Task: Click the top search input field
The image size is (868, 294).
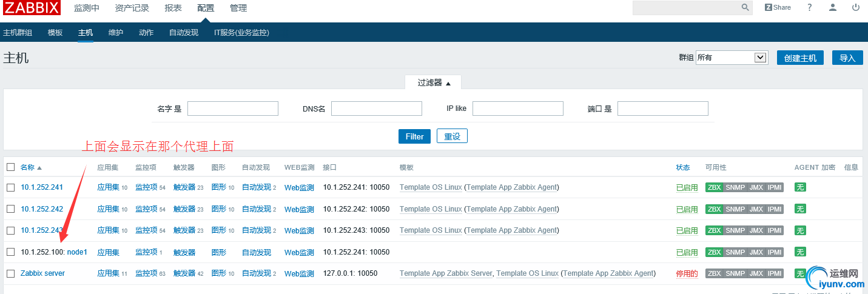Action: coord(687,8)
